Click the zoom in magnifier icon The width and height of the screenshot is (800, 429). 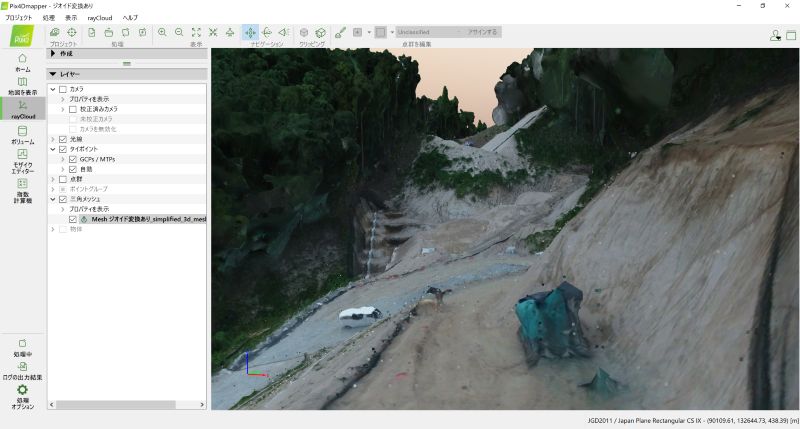coord(163,32)
